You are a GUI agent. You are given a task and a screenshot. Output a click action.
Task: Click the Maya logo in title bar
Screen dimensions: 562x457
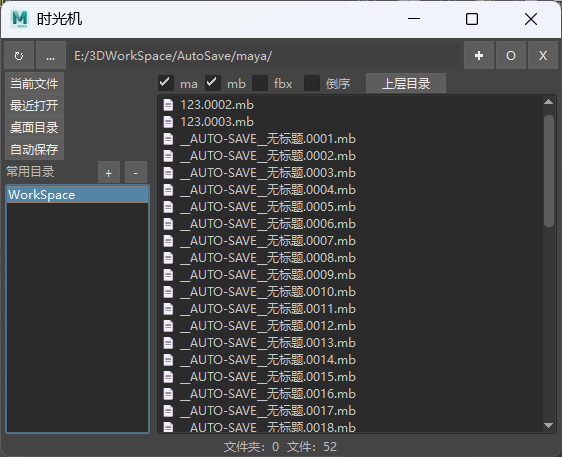tap(19, 19)
